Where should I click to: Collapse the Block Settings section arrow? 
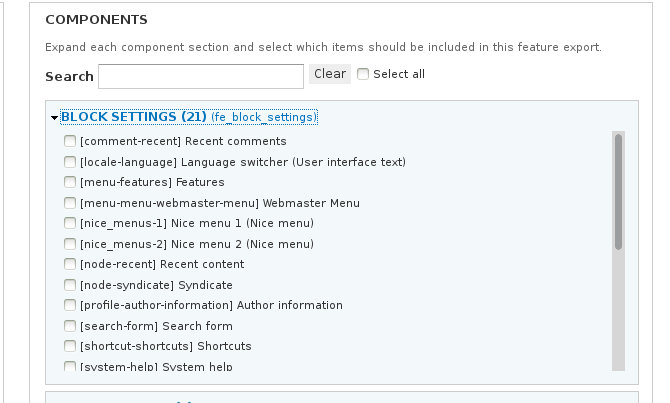(x=54, y=118)
